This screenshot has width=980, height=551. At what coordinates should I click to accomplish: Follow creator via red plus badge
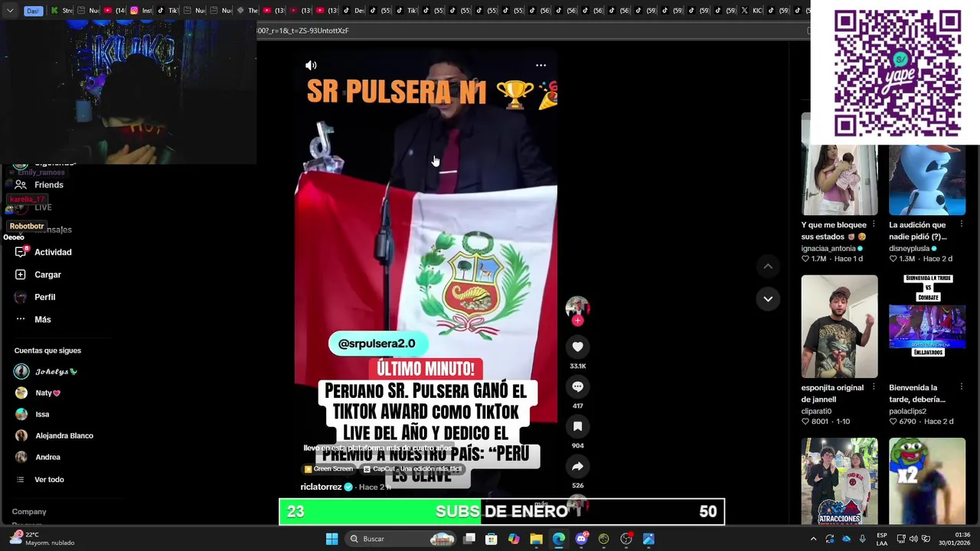(577, 321)
